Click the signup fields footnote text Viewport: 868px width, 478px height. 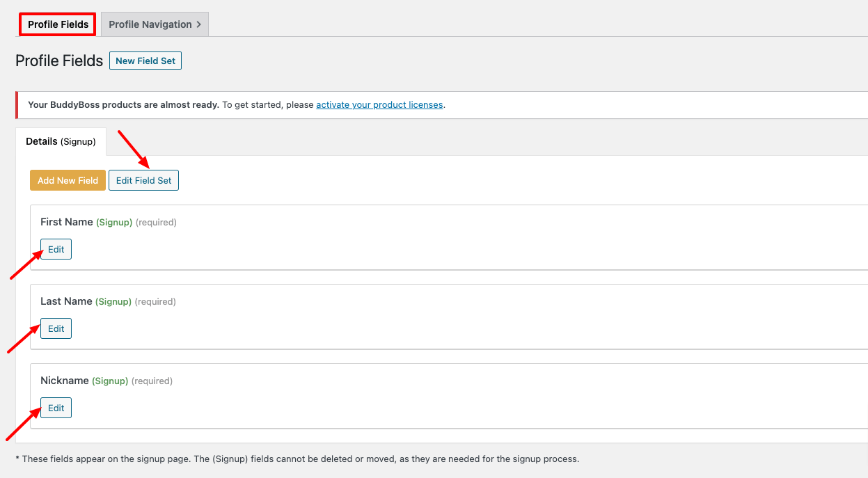pyautogui.click(x=297, y=459)
